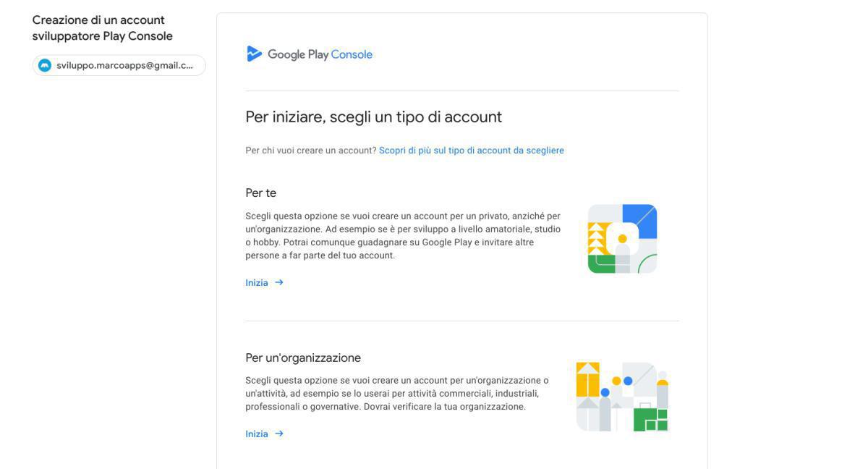Click the arrow icon next to the organization Inizia
The image size is (868, 469).
click(279, 434)
